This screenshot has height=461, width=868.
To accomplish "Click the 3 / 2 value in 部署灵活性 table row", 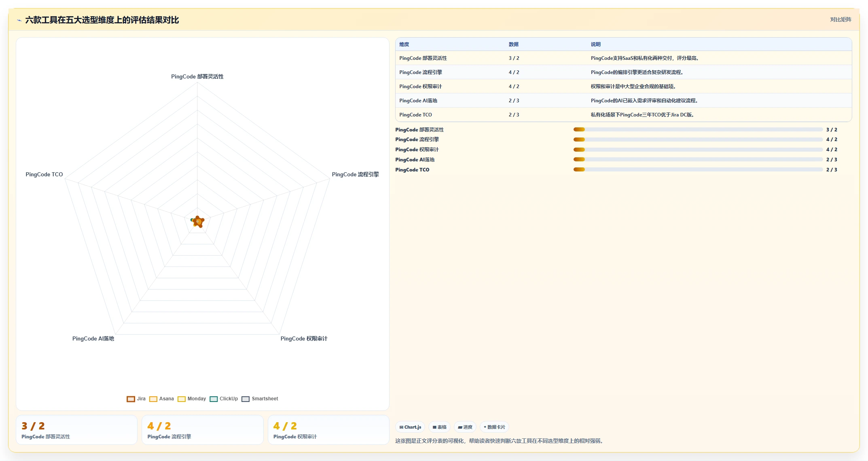I will coord(514,58).
